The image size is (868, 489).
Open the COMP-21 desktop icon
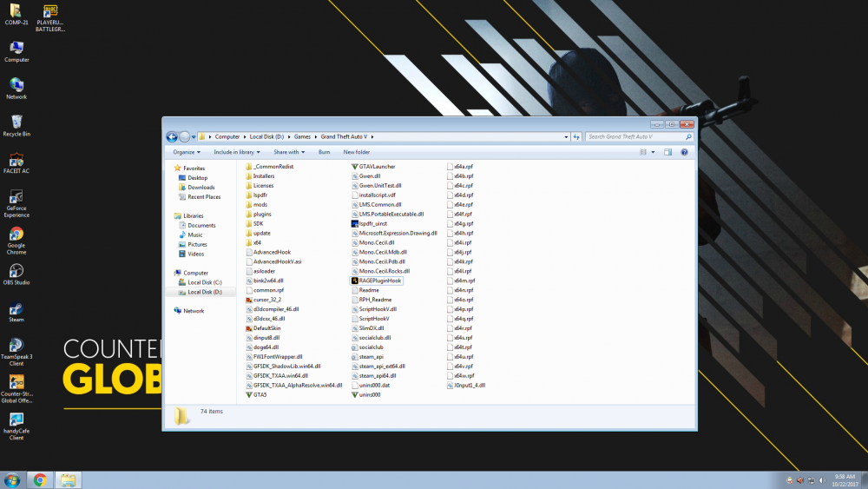16,15
